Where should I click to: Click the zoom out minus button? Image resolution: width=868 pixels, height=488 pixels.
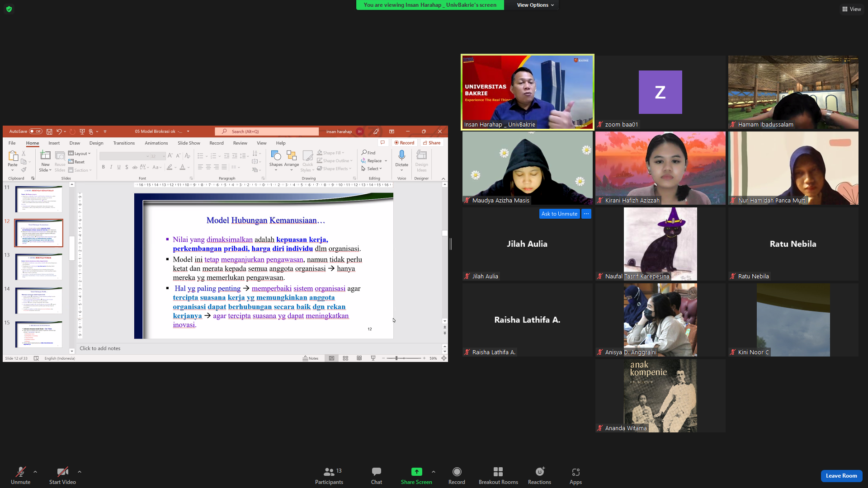383,358
